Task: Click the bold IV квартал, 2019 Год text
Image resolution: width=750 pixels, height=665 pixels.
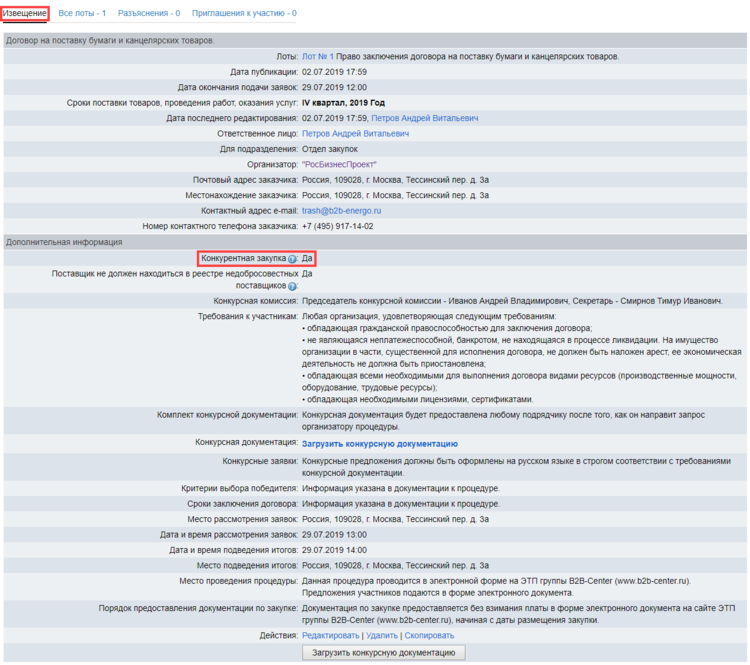Action: pyautogui.click(x=343, y=102)
